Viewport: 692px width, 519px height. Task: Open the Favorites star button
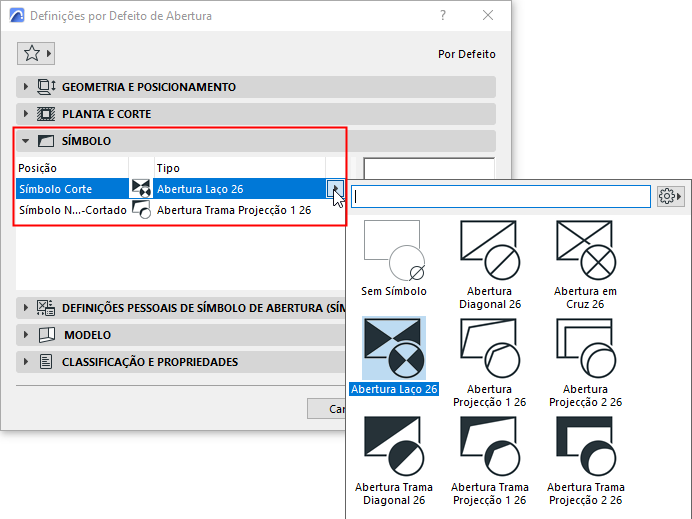pos(36,54)
